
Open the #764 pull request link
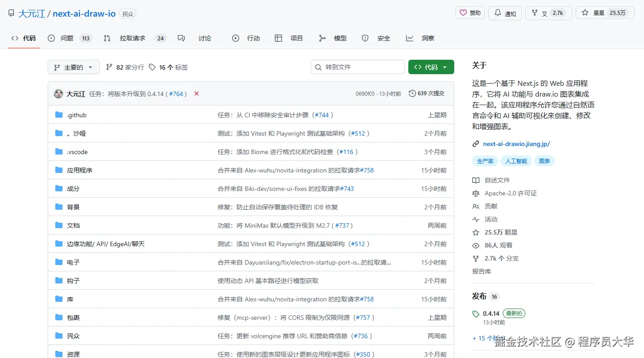(176, 94)
